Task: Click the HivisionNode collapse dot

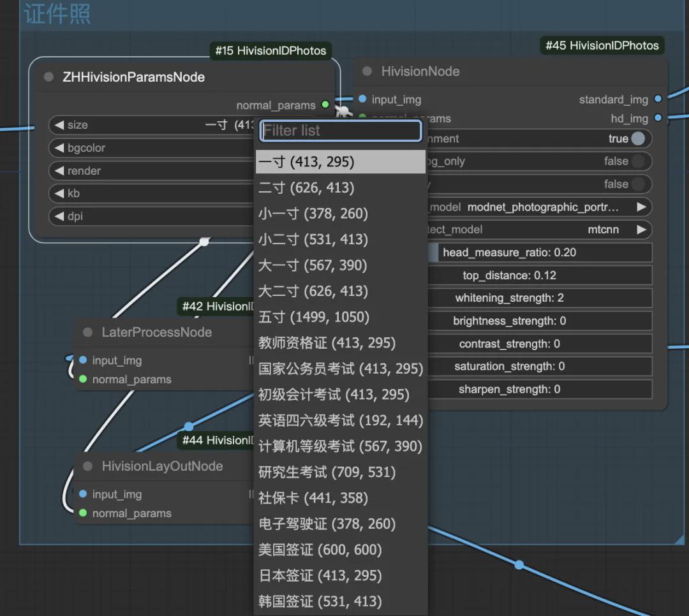Action: [x=367, y=71]
